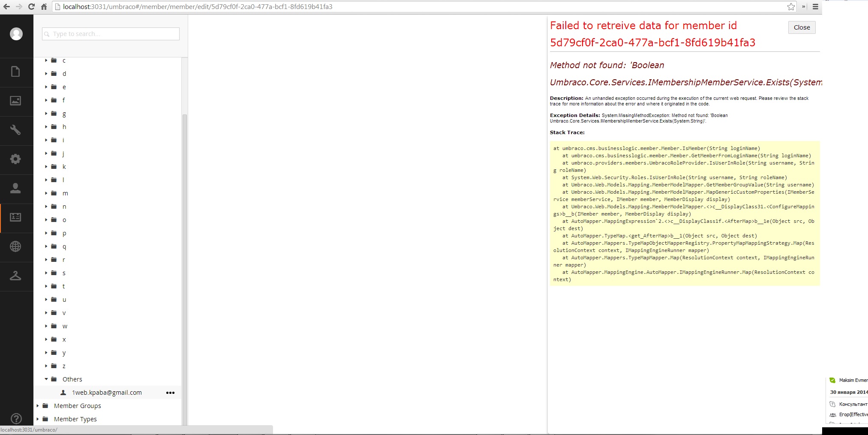This screenshot has width=868, height=435.
Task: Open the Users section person icon
Action: (x=16, y=188)
